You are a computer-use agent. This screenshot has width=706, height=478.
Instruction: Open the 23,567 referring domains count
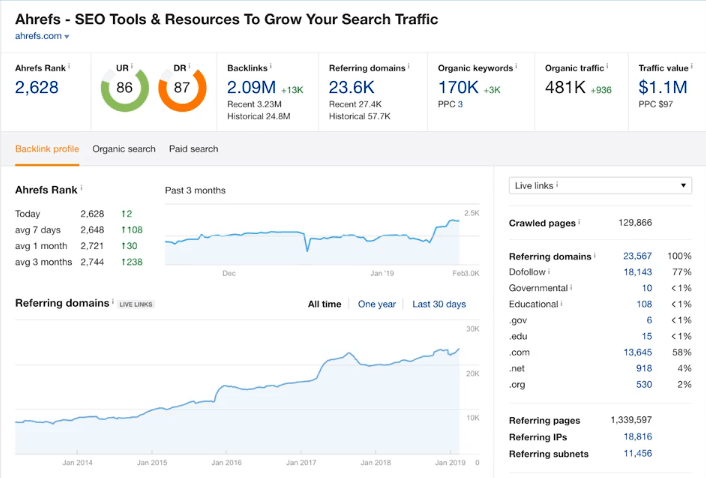coord(637,256)
